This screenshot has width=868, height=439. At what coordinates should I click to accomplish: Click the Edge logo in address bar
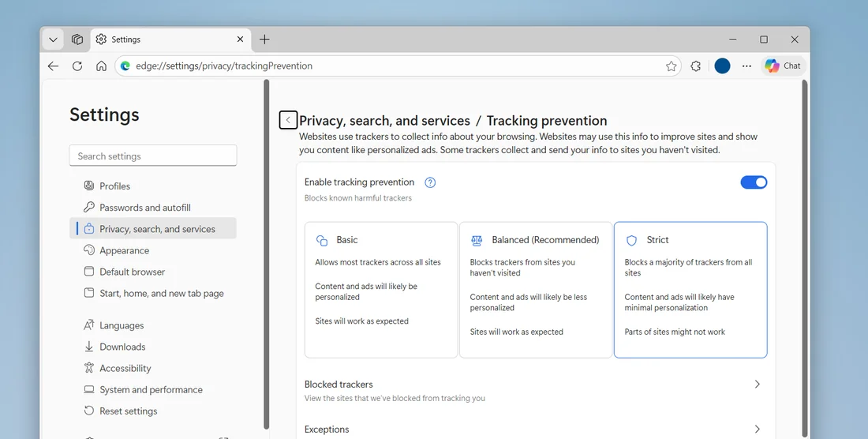click(125, 66)
